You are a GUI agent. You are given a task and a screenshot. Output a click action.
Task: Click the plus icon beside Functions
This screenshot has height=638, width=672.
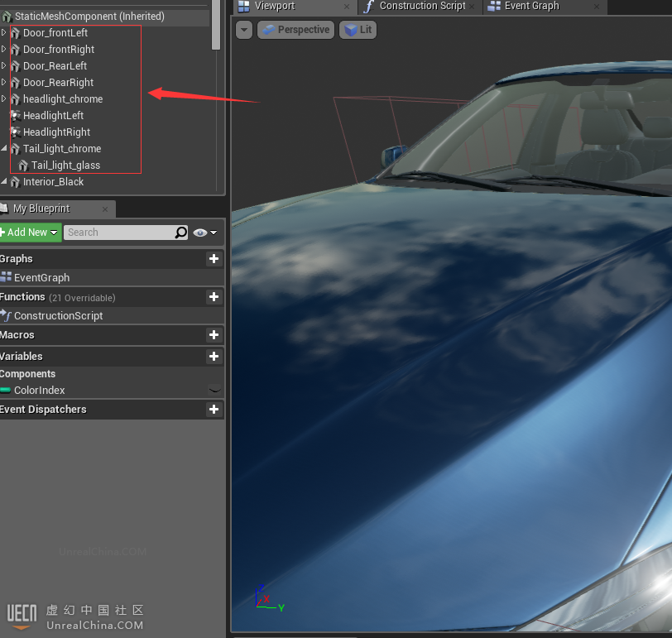tap(214, 297)
